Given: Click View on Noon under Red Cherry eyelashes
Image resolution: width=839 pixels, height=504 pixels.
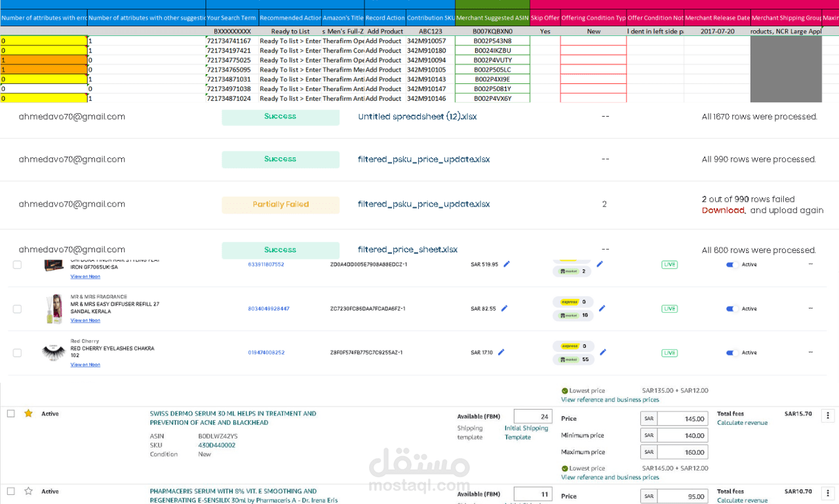Looking at the screenshot, I should pos(85,364).
